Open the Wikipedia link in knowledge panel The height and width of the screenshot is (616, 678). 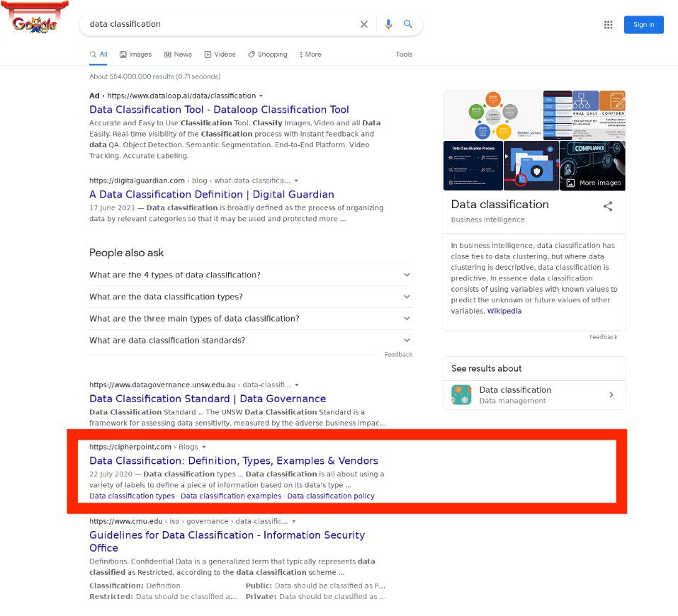(x=504, y=311)
